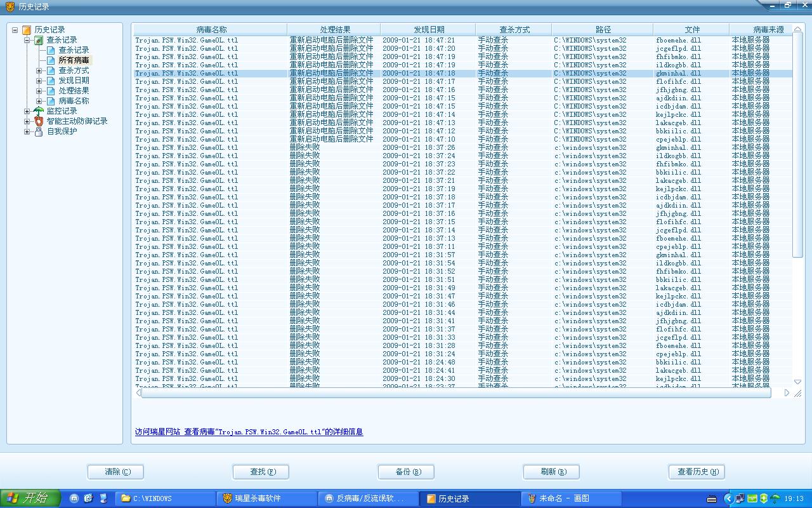The height and width of the screenshot is (508, 812).
Task: Click the baseball glove 智能主动防御记录 icon
Action: point(39,121)
